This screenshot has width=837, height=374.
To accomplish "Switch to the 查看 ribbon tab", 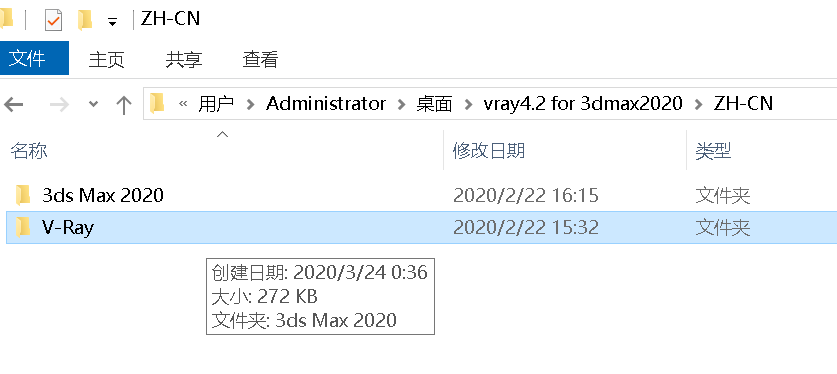I will pos(260,59).
